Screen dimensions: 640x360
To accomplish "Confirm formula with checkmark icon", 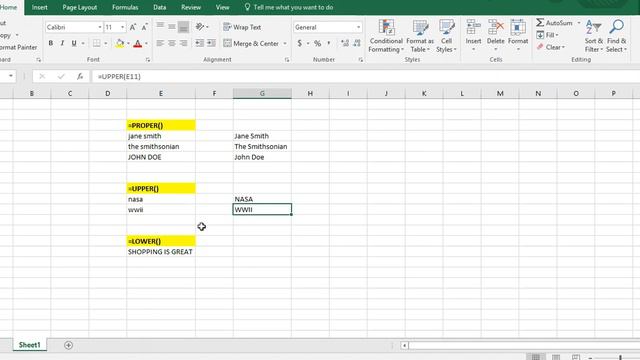I will (61, 76).
